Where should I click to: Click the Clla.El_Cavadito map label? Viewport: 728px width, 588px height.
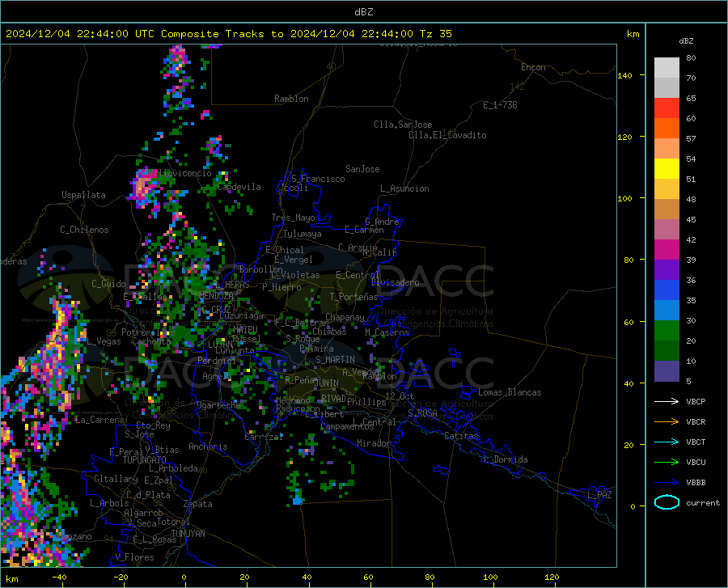pyautogui.click(x=447, y=135)
